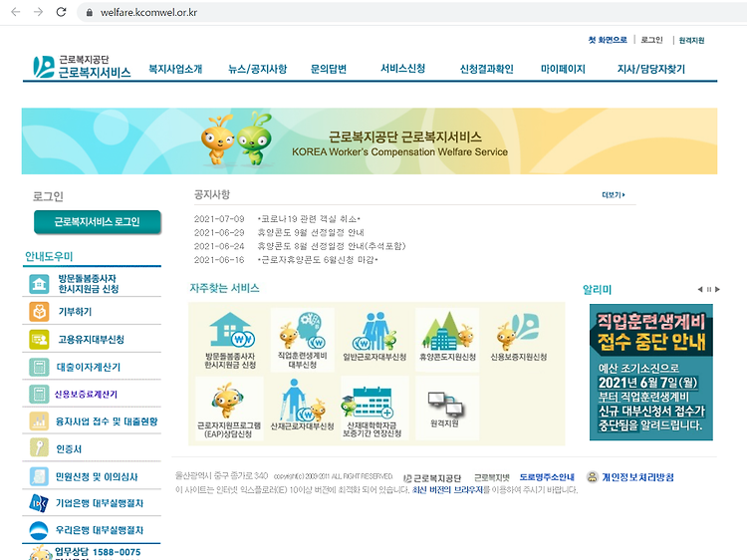Open 직업훈련생계비 접수 중단 안내 banner
The width and height of the screenshot is (747, 560).
pyautogui.click(x=650, y=373)
